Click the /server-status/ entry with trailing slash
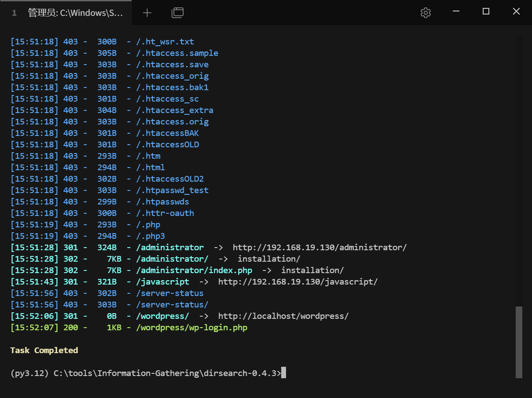 [172, 305]
